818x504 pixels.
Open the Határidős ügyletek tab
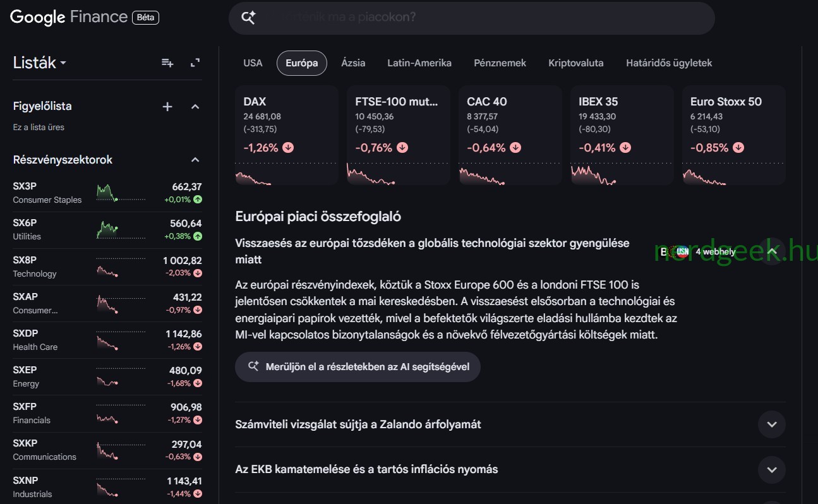(669, 63)
